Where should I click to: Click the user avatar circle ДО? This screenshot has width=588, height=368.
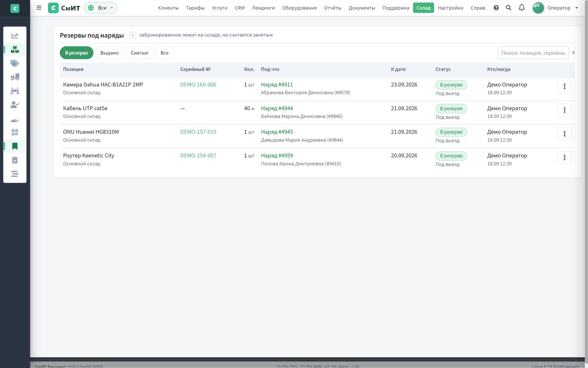click(x=538, y=8)
